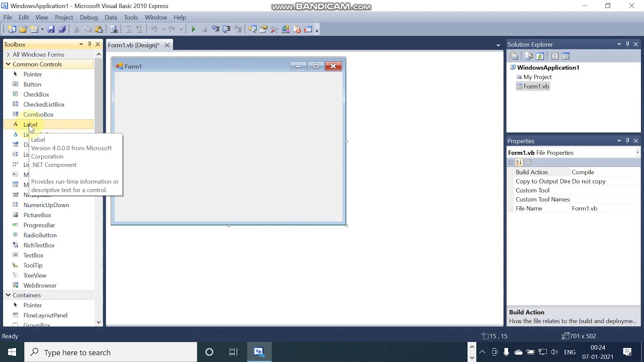644x362 pixels.
Task: Select the WindowsApplication1 project node
Action: point(548,67)
